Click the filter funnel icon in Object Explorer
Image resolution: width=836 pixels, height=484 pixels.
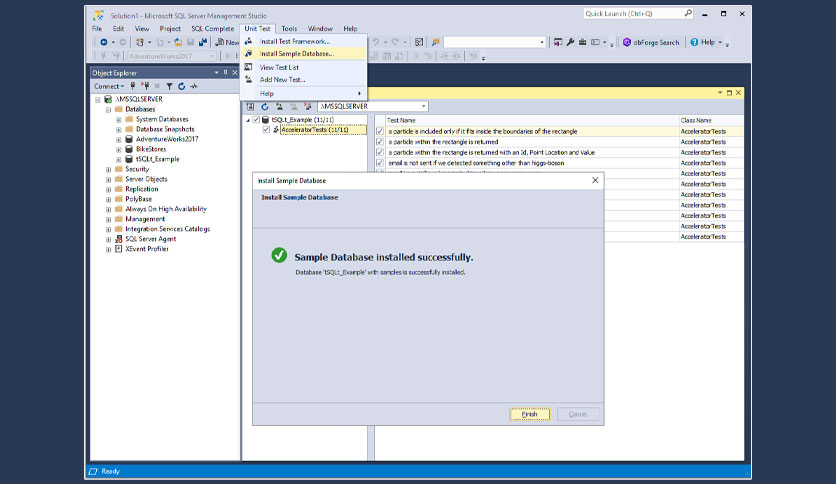coord(169,86)
